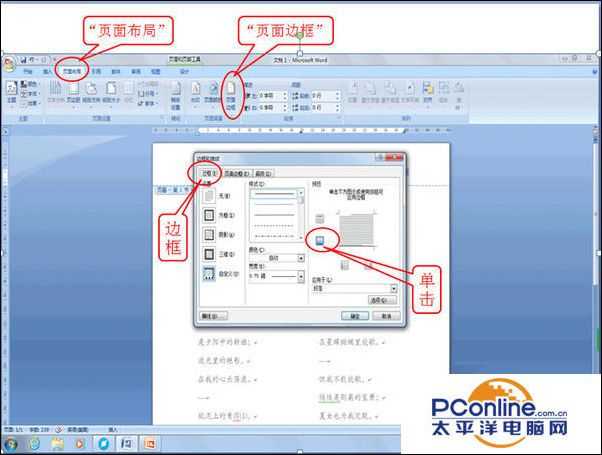
Task: Click the 取消 (Cancel) button
Action: [385, 315]
